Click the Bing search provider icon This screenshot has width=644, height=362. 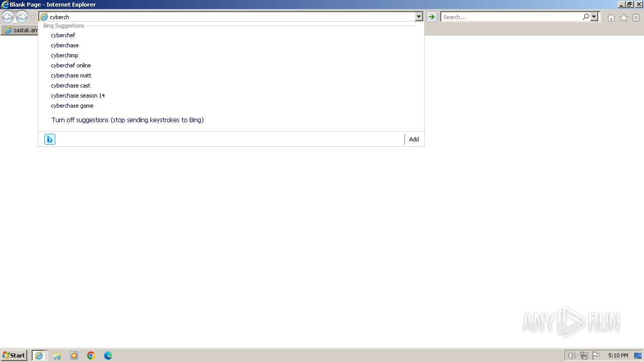[x=50, y=139]
